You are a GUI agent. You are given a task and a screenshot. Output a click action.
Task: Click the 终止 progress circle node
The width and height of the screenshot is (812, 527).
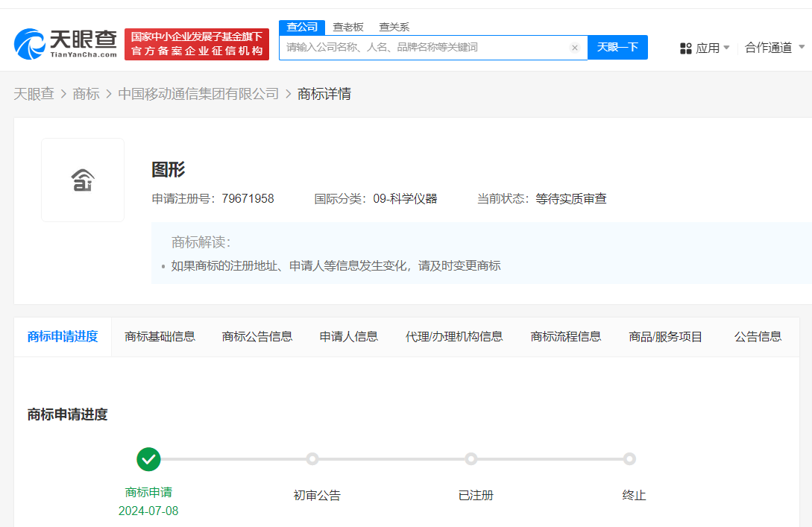point(630,460)
